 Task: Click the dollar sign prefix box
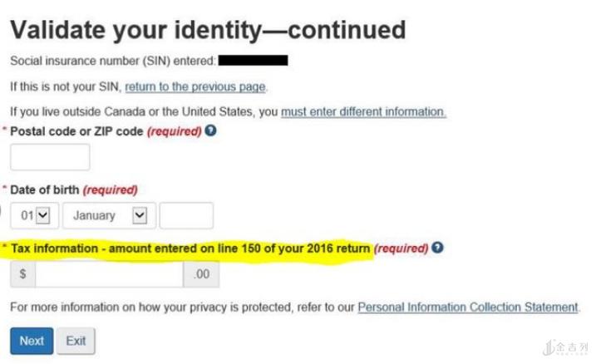[x=22, y=274]
